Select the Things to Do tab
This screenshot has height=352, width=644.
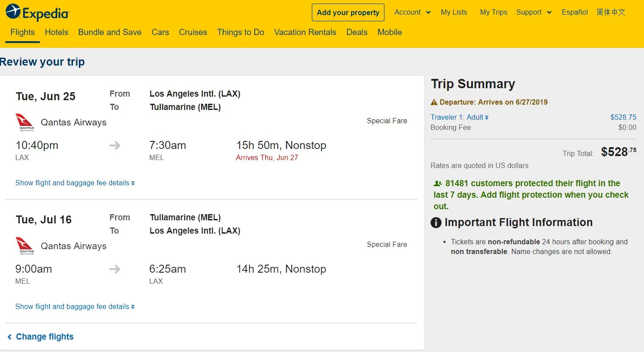[241, 32]
